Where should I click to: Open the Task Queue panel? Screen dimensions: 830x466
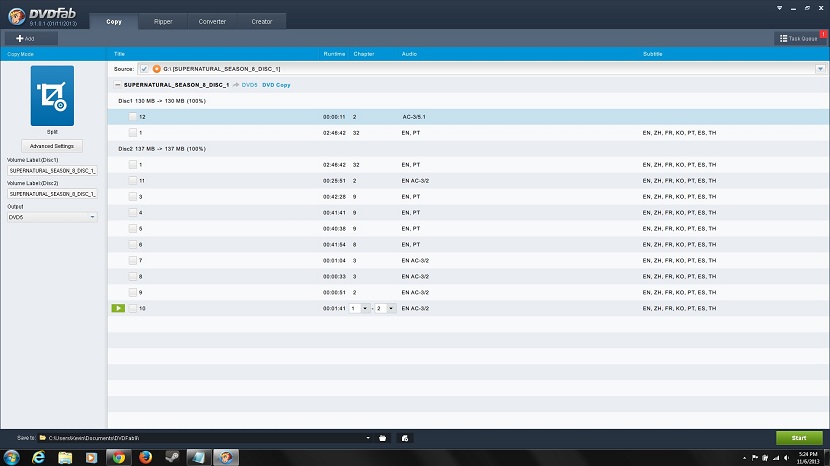(798, 38)
